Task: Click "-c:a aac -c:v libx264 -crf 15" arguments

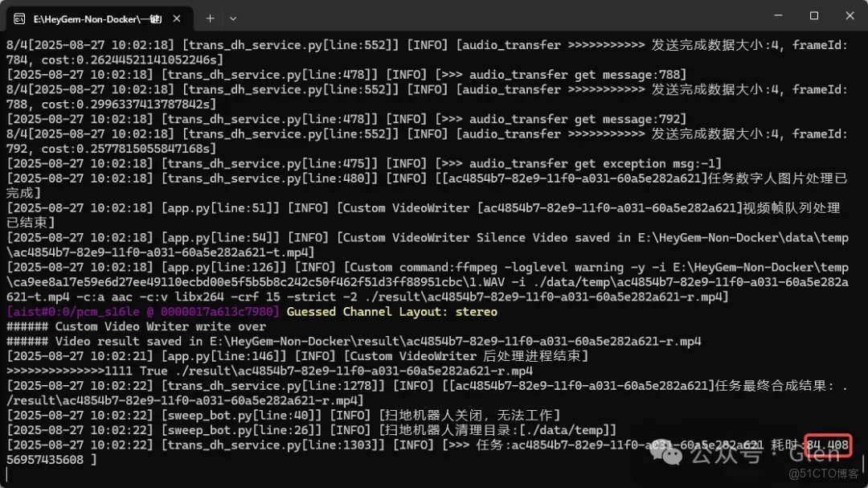Action: tap(178, 297)
